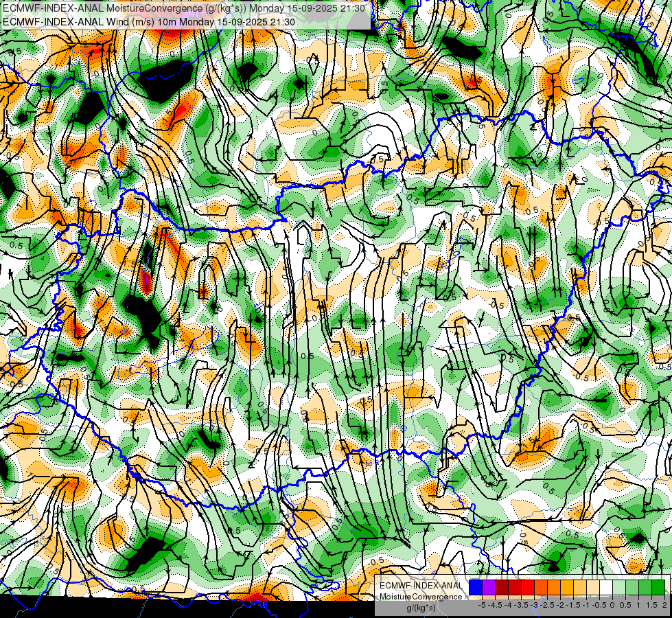Click the Wind (m/s) 10m title line
Screen dimensions: 672x618
149,22
